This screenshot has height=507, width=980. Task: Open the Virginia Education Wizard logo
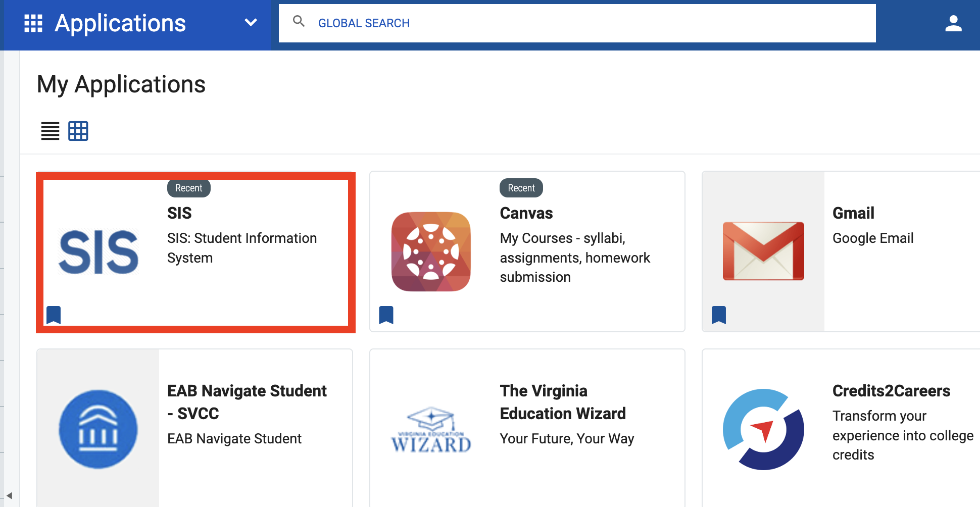coord(431,430)
